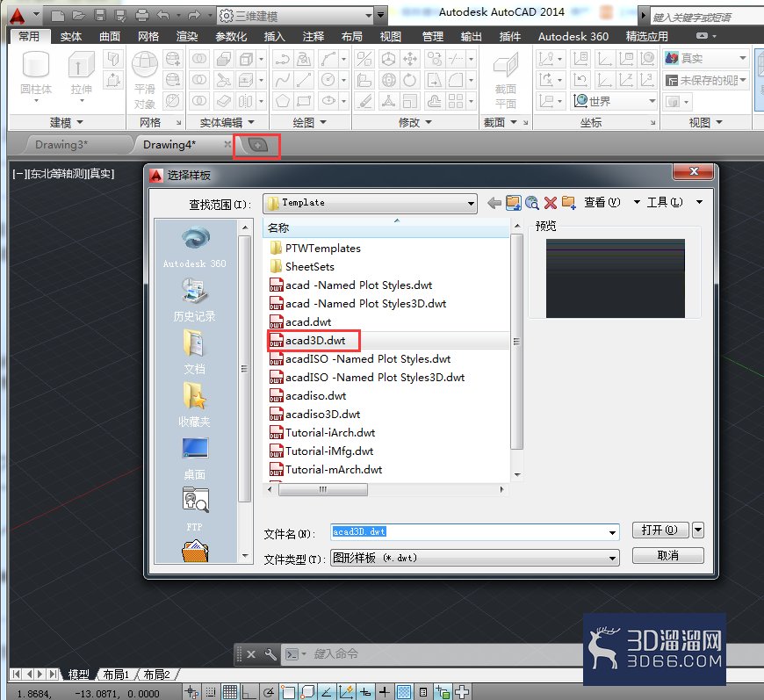Viewport: 764px width, 700px height.
Task: Select the Extrude (拉伸) tool
Action: click(82, 76)
